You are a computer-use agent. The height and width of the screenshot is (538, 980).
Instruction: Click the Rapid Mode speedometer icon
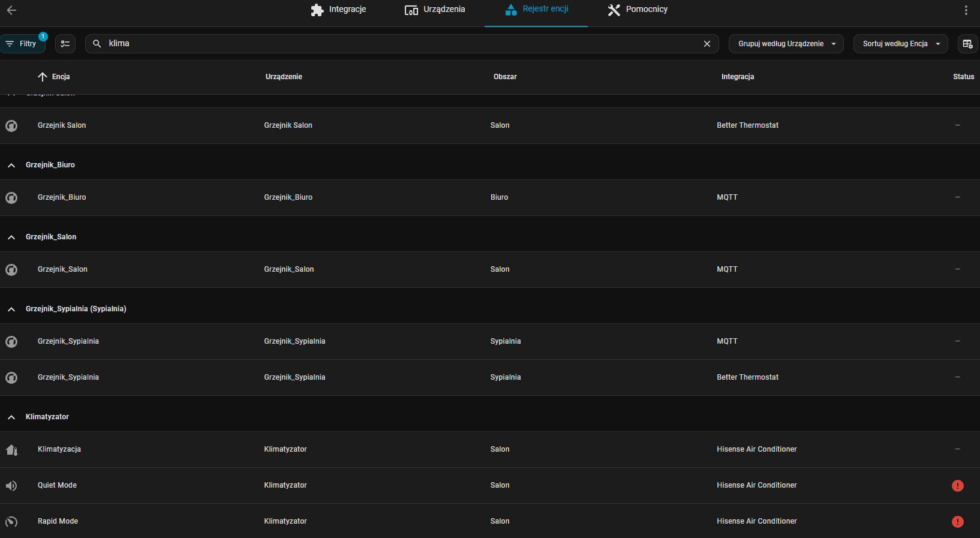pos(11,522)
